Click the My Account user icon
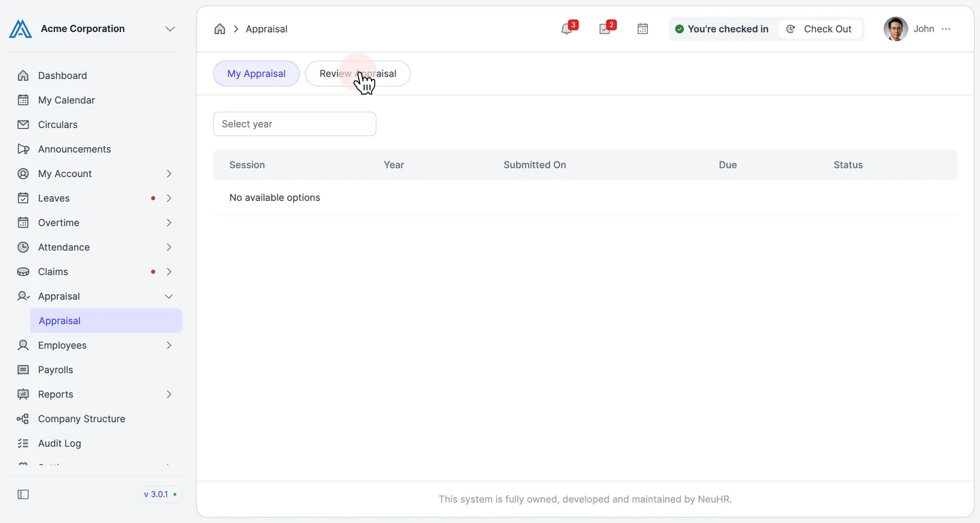This screenshot has height=523, width=980. 23,174
